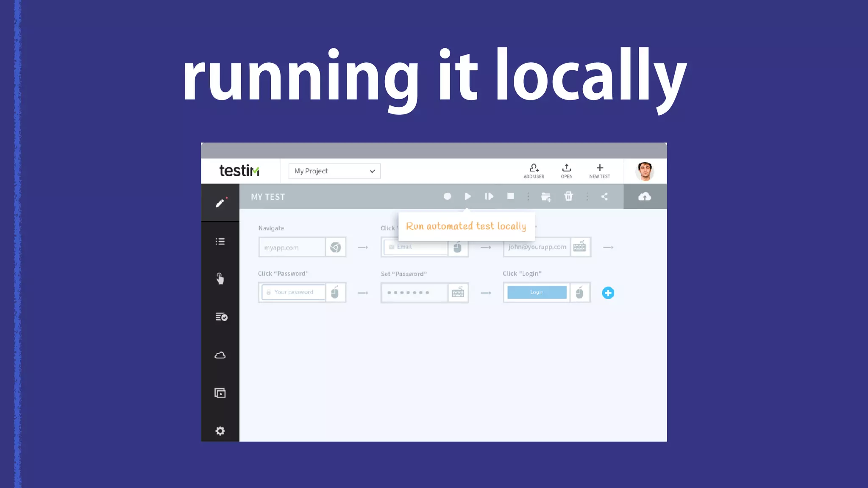This screenshot has height=488, width=868.
Task: Click mouse icon on Email step
Action: pos(458,247)
